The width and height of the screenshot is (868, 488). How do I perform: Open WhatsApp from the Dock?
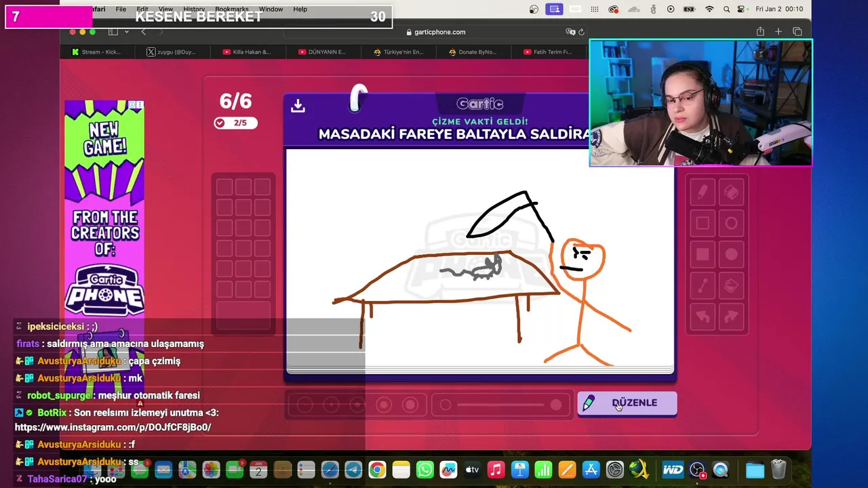pyautogui.click(x=425, y=470)
